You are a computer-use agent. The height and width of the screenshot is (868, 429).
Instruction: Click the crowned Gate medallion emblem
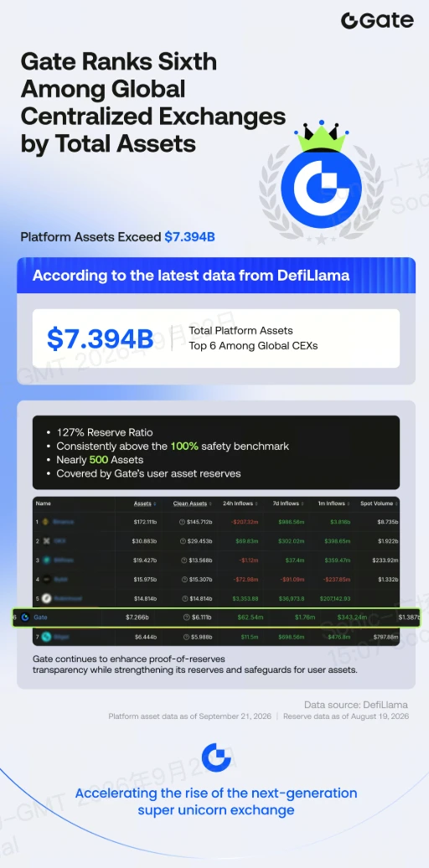[322, 180]
